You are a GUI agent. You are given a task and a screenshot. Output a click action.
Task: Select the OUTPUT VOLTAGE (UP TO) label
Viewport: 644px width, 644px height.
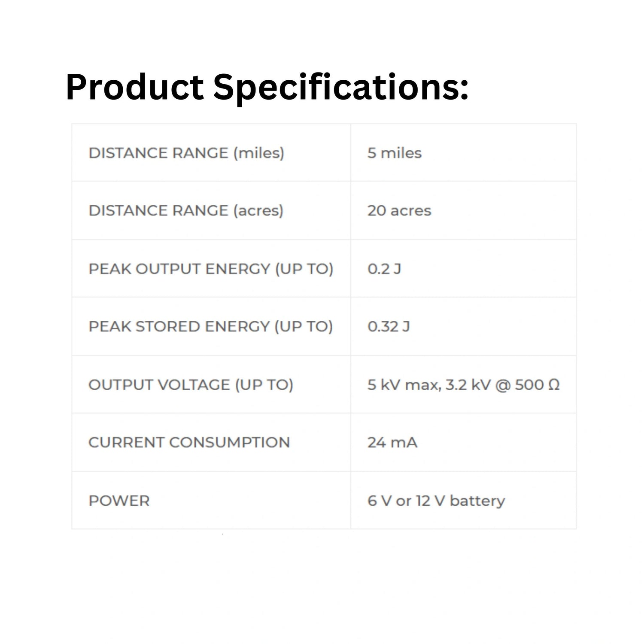[191, 385]
